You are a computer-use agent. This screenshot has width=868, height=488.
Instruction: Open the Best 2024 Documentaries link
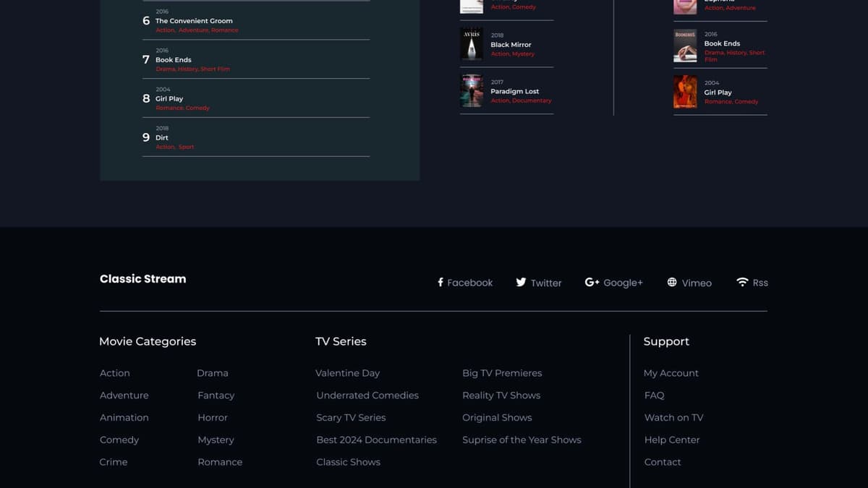pos(376,439)
